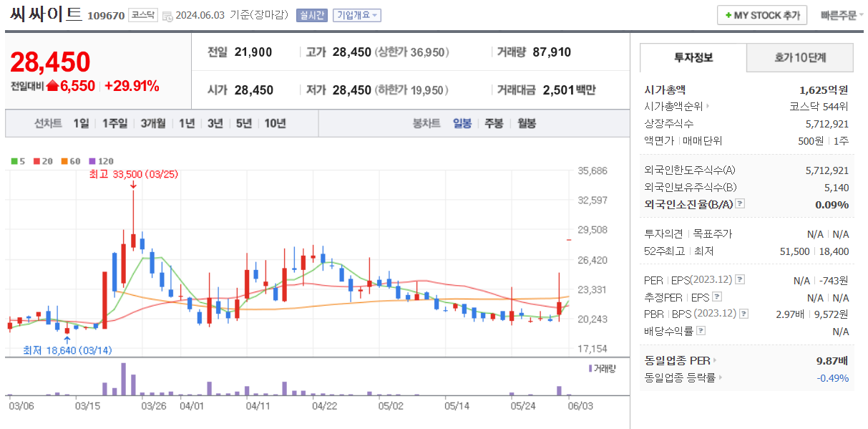The height and width of the screenshot is (429, 868).
Task: Select 1주일 line chart period
Action: point(114,123)
